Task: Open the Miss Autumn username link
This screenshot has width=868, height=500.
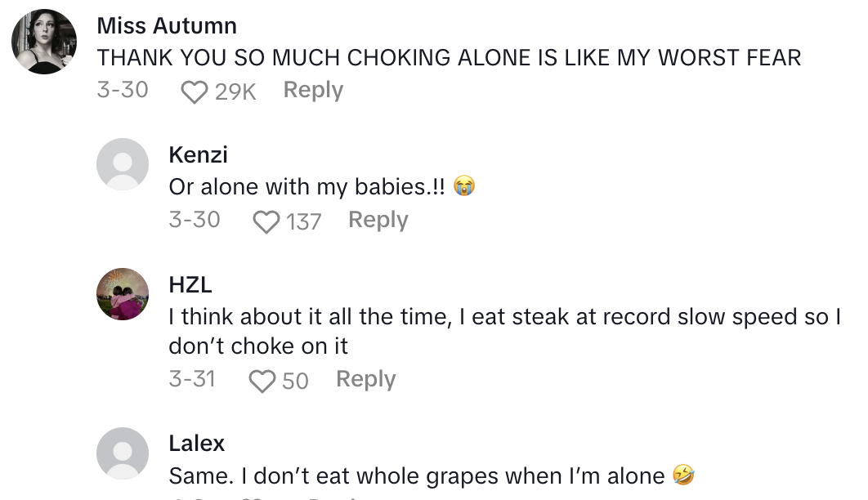Action: (x=167, y=25)
